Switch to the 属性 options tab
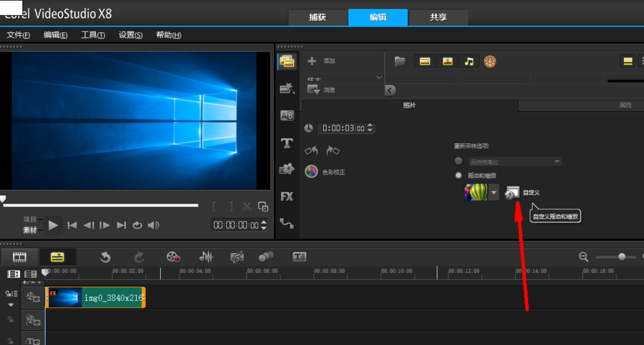This screenshot has height=345, width=644. click(625, 105)
